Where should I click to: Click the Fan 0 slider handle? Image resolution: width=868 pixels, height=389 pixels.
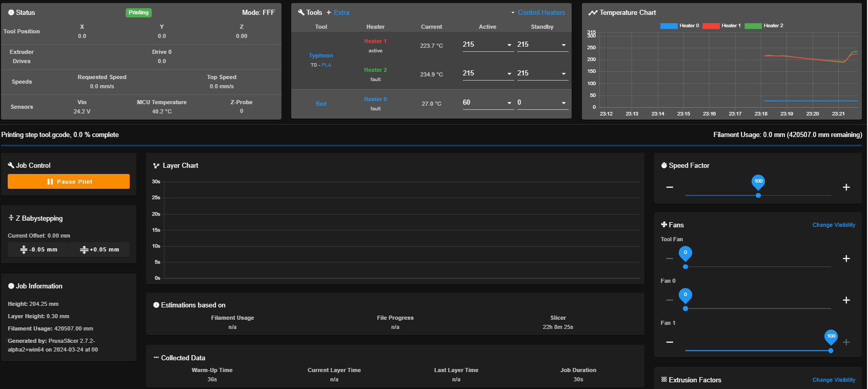click(x=685, y=308)
